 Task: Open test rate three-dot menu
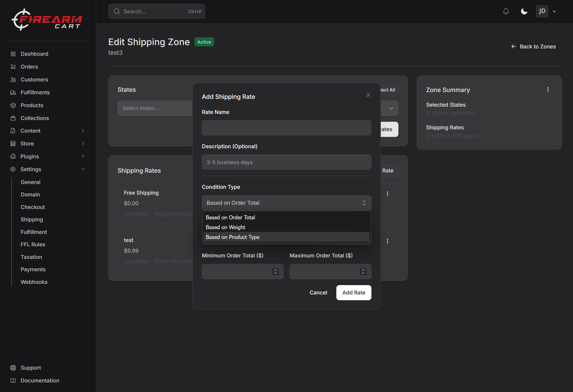388,241
